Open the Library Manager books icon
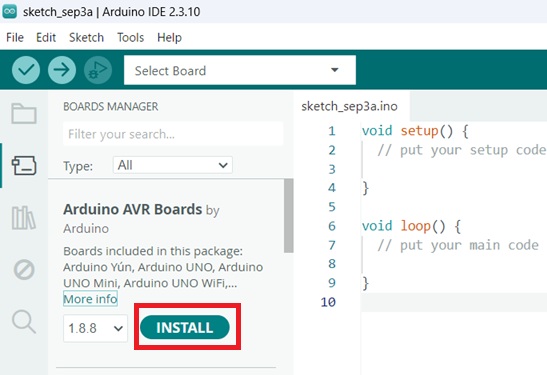The width and height of the screenshot is (547, 375). [x=24, y=218]
